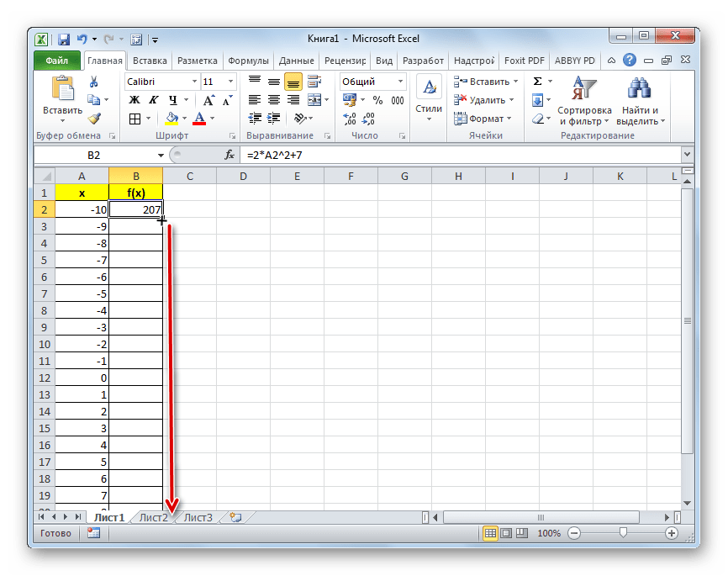Image resolution: width=728 pixels, height=576 pixels.
Task: Toggle the highlighted bottom align button
Action: [x=293, y=82]
